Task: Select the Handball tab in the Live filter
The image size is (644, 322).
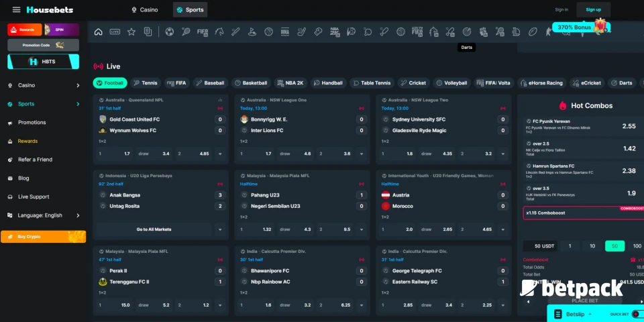Action: tap(328, 83)
